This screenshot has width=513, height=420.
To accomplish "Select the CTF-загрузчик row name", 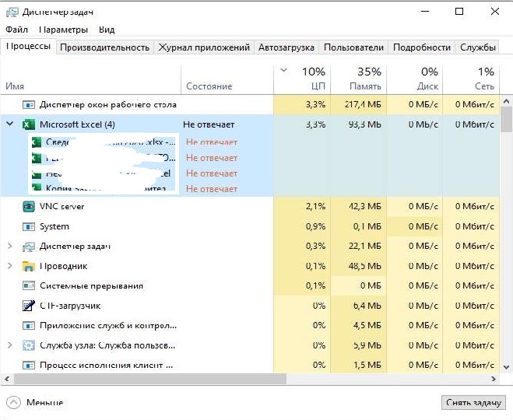I will pos(70,306).
